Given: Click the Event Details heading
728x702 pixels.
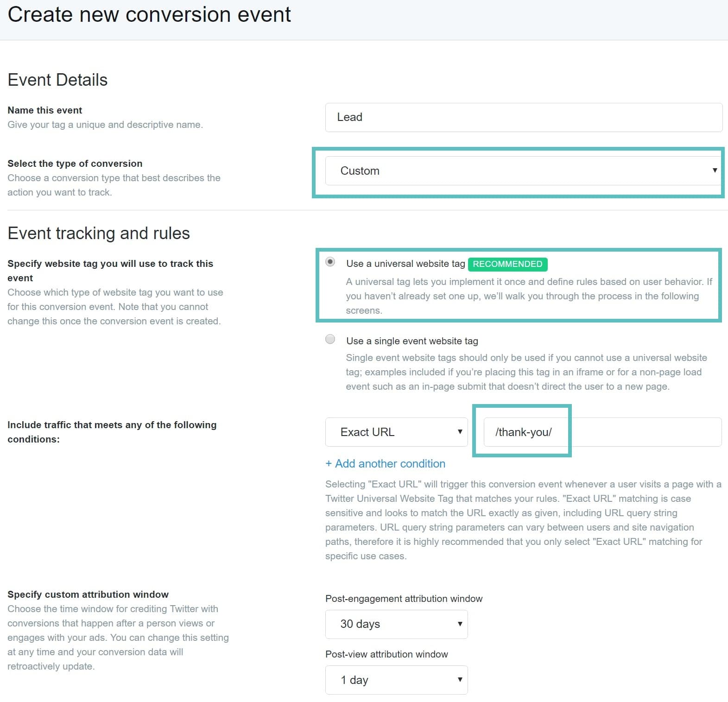Looking at the screenshot, I should click(57, 79).
